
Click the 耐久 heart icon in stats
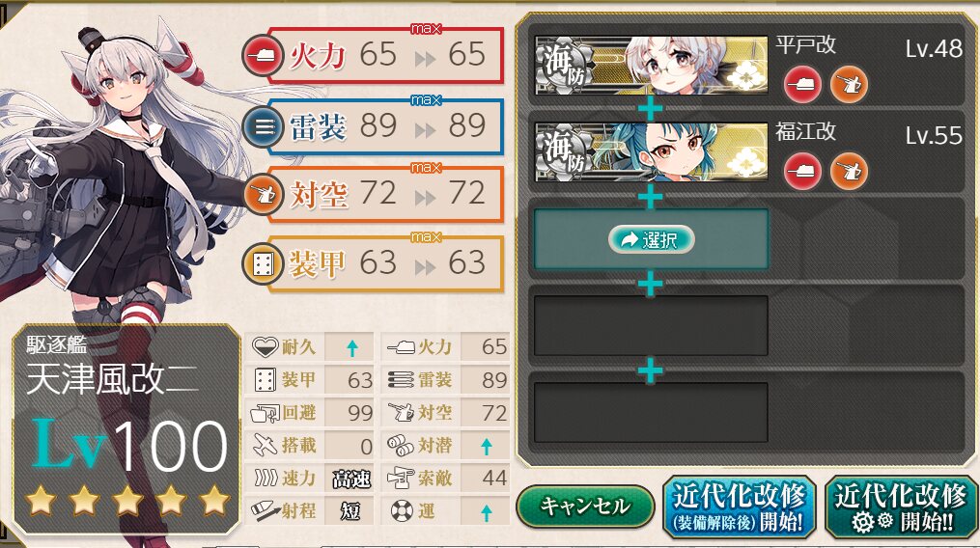click(x=265, y=346)
